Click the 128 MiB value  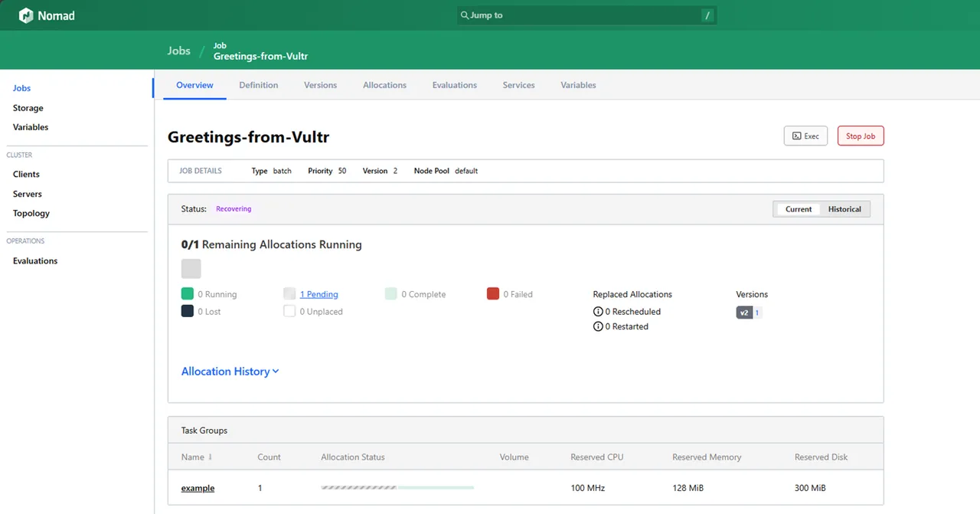688,488
